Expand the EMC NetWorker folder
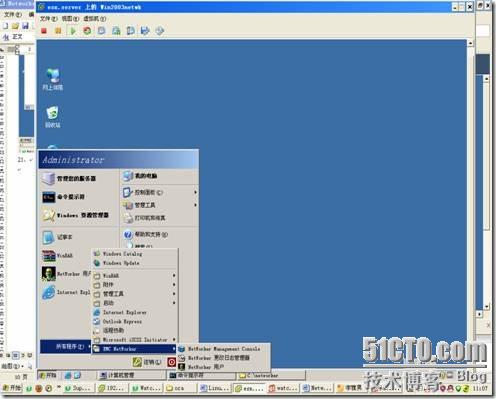The height and width of the screenshot is (399, 496). click(x=135, y=349)
